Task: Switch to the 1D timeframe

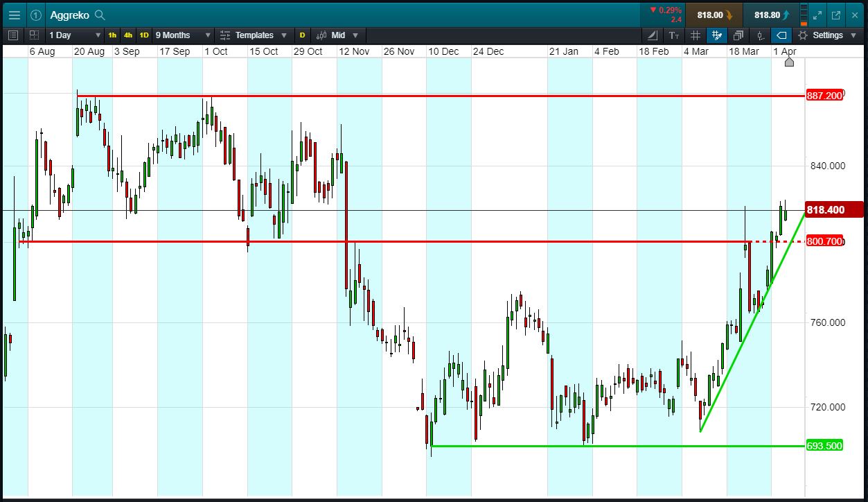Action: [x=144, y=35]
